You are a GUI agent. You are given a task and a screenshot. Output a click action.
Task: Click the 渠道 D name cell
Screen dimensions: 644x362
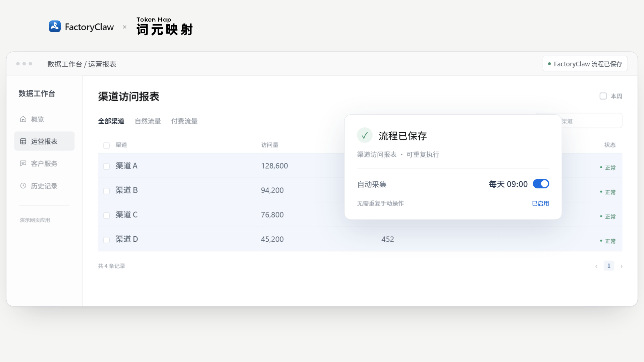[126, 239]
